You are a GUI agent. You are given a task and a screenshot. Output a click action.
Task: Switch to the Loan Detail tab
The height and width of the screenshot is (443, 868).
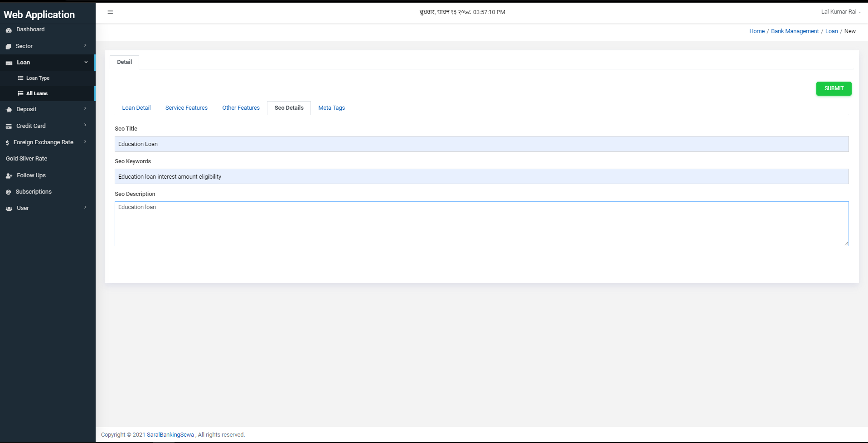click(x=136, y=108)
